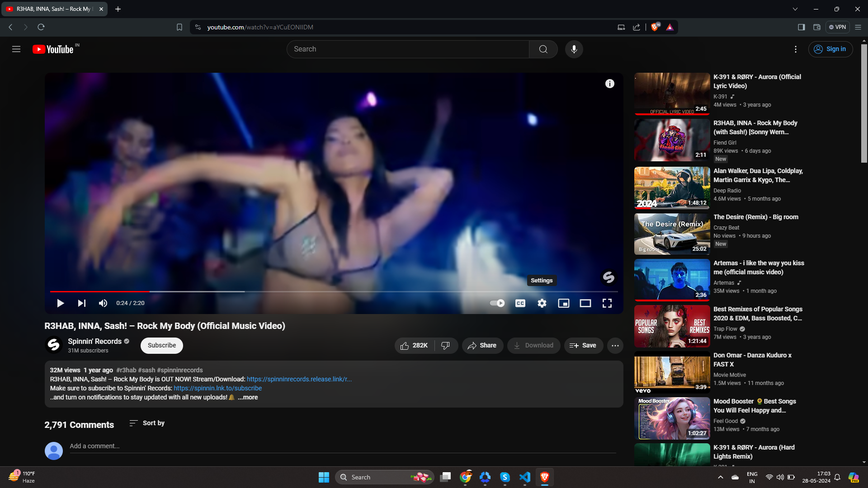This screenshot has height=488, width=868.
Task: Select the R3HAB, INNA, Sash! tab
Action: (x=54, y=9)
